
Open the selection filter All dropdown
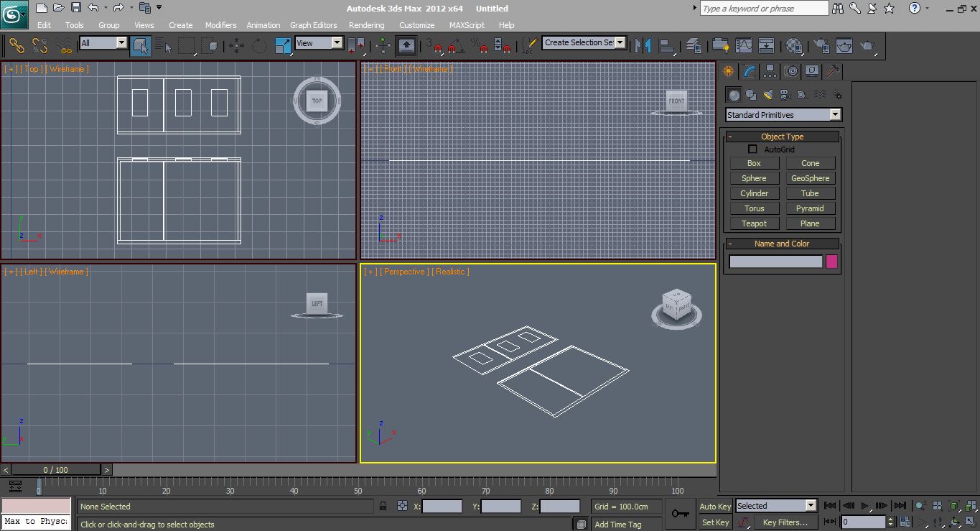coord(103,43)
